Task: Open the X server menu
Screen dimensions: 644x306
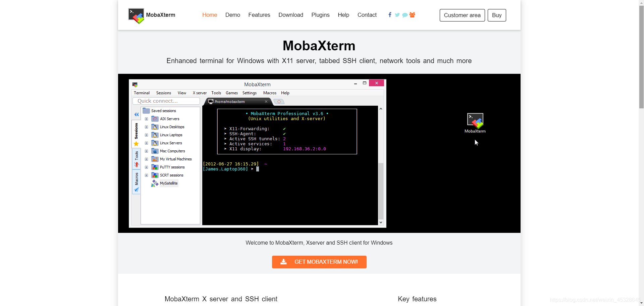Action: [200, 93]
